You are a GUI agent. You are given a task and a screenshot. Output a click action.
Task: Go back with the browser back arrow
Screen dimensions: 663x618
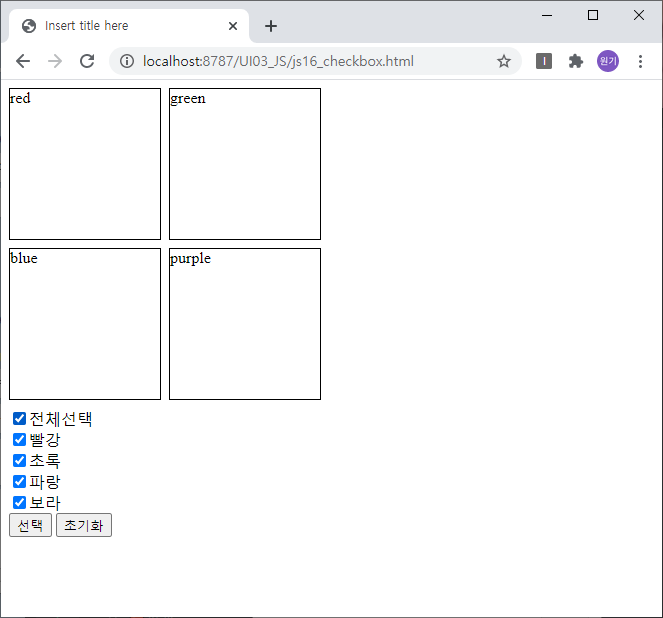pos(23,61)
